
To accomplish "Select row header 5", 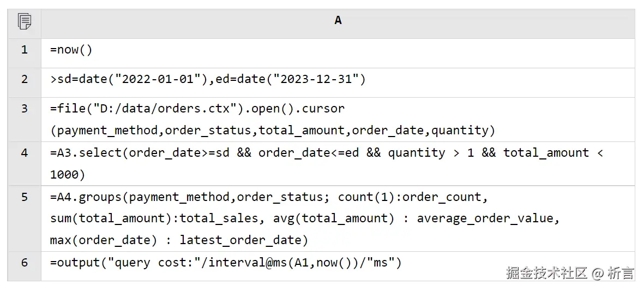I will (x=25, y=197).
